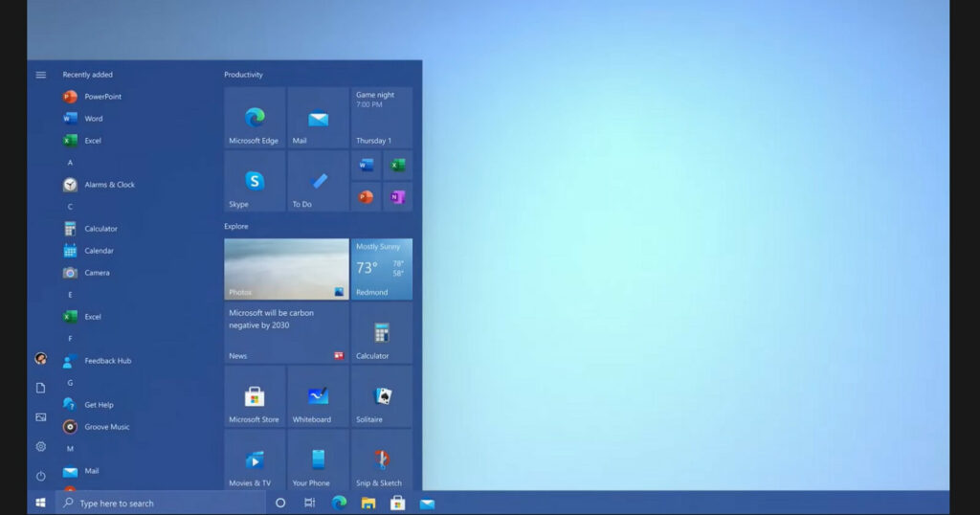This screenshot has height=515, width=980.
Task: Open Settings gear in Start sidebar
Action: [x=41, y=446]
